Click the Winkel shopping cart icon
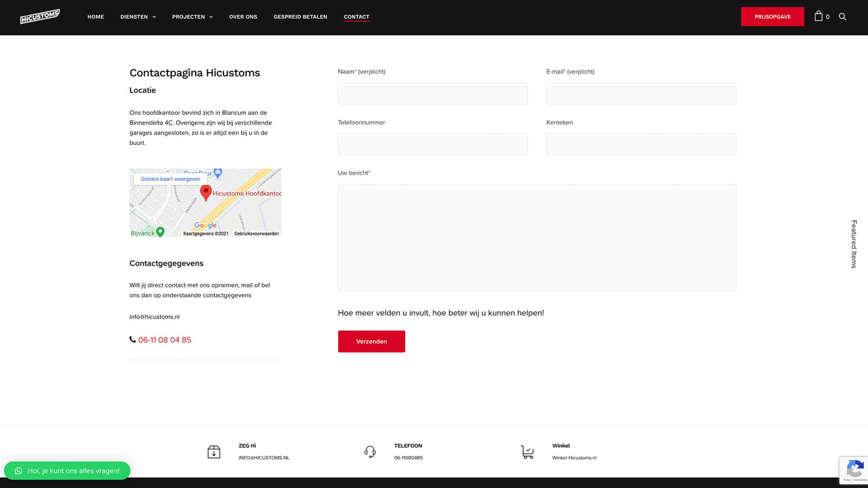This screenshot has height=488, width=868. point(527,451)
